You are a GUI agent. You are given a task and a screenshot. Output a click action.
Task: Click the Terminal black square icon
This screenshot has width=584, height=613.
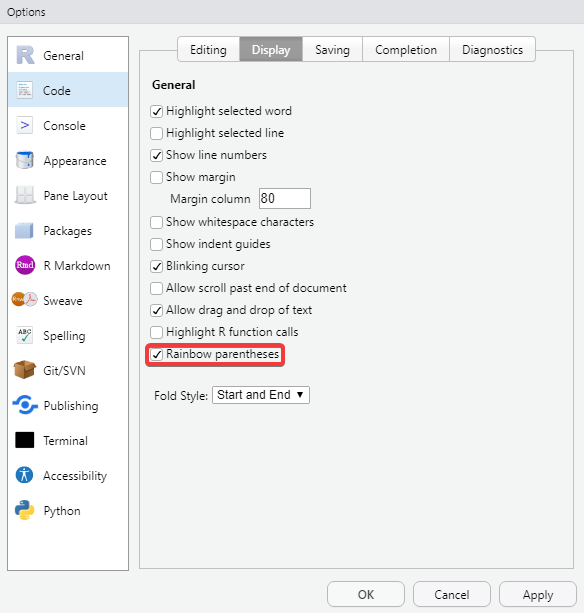(24, 440)
